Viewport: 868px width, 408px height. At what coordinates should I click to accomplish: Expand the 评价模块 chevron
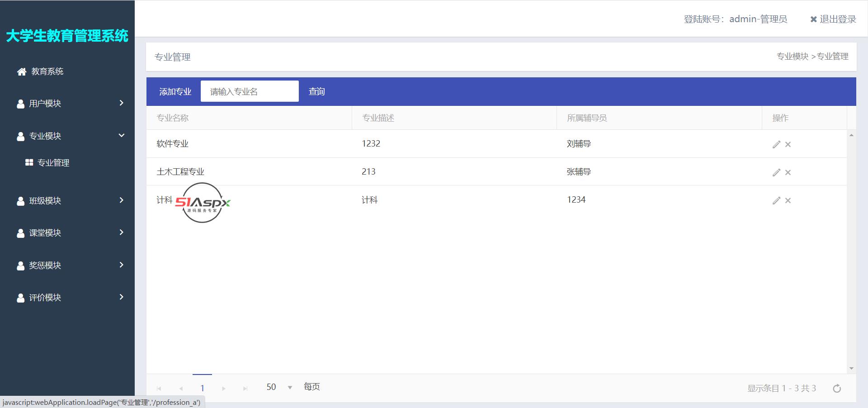pyautogui.click(x=121, y=297)
